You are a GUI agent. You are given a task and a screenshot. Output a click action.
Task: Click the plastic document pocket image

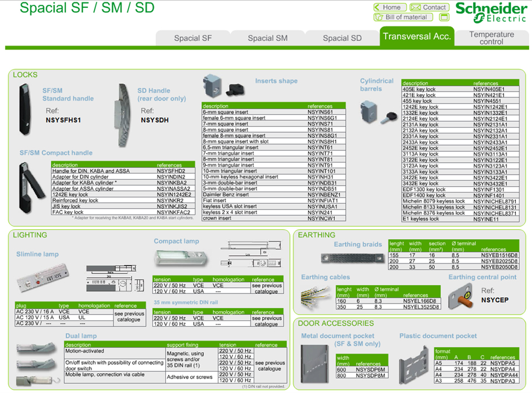(414, 365)
